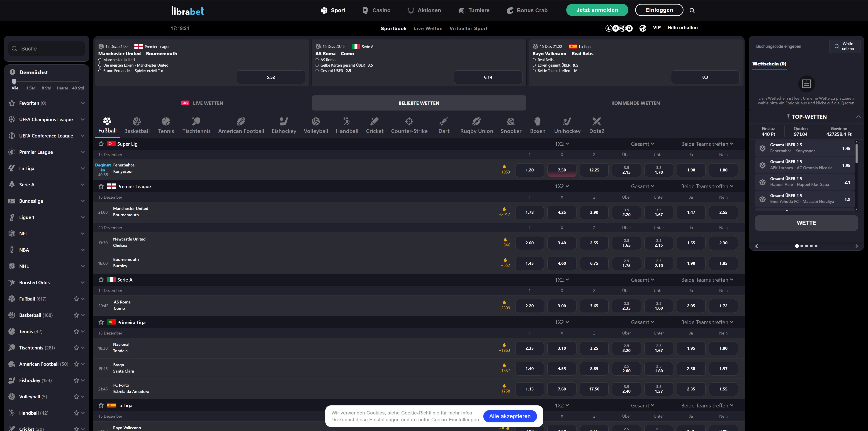Click Einloggen button
This screenshot has height=431, width=868.
tap(659, 10)
